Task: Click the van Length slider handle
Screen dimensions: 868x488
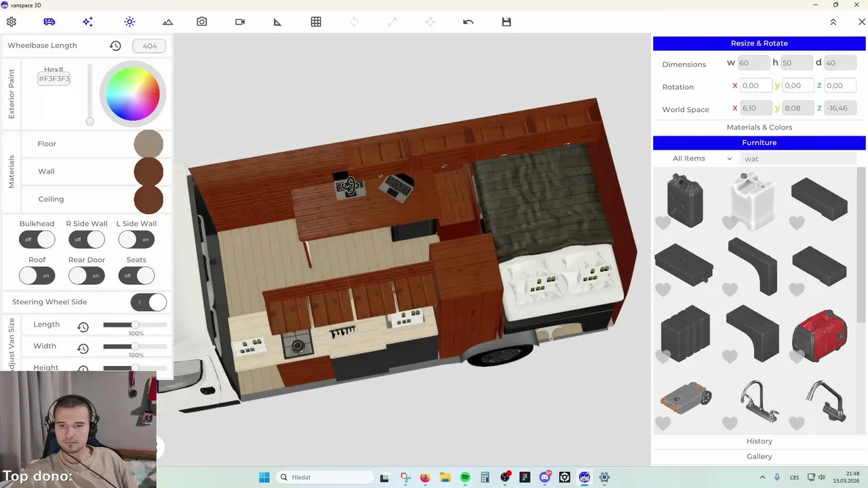Action: (135, 325)
